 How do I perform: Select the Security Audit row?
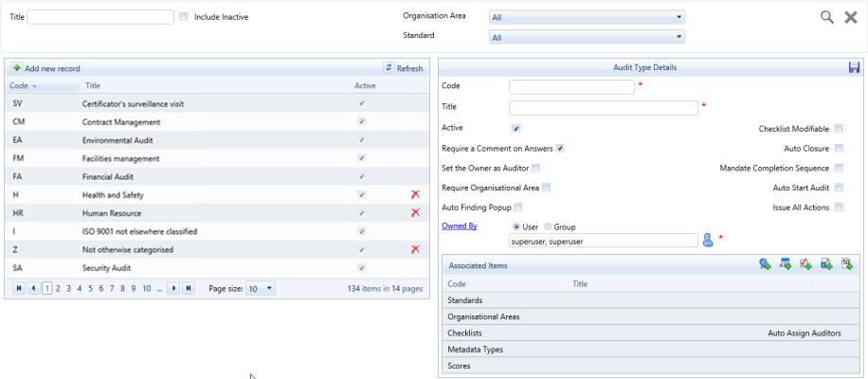(x=216, y=268)
